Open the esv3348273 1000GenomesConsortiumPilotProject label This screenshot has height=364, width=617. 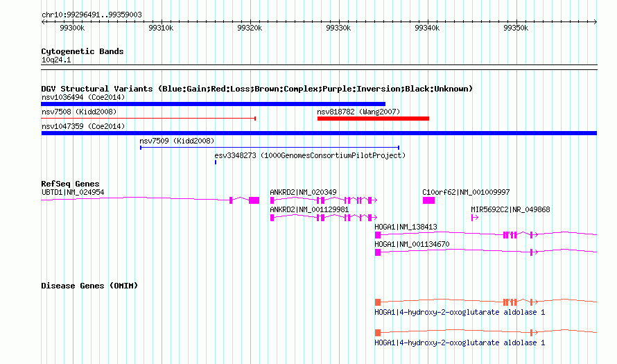pos(310,155)
